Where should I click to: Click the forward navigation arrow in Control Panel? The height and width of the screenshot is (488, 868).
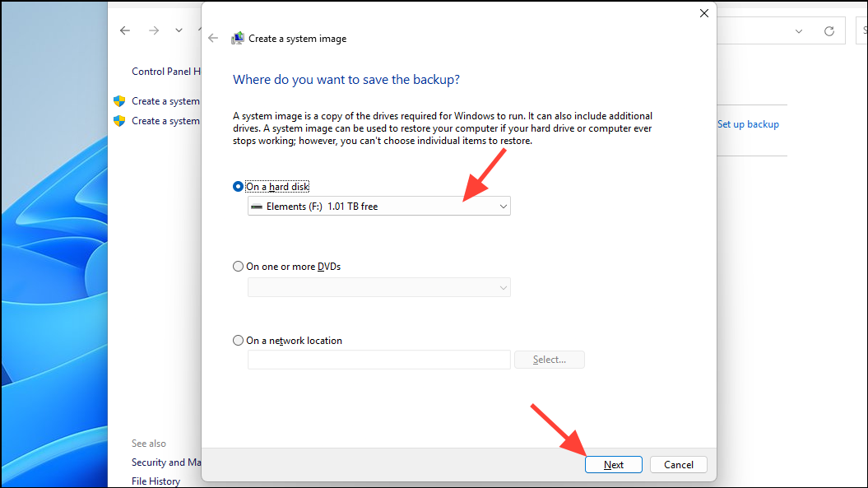153,30
